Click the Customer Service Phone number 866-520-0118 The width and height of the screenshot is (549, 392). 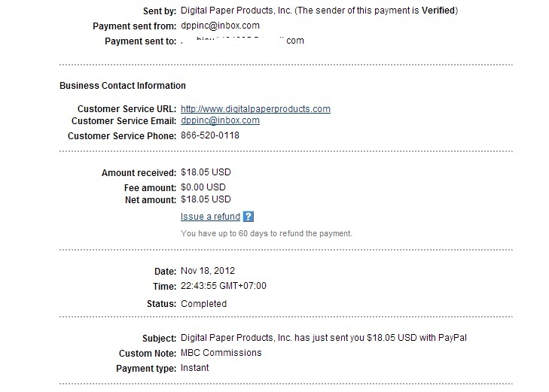[210, 136]
